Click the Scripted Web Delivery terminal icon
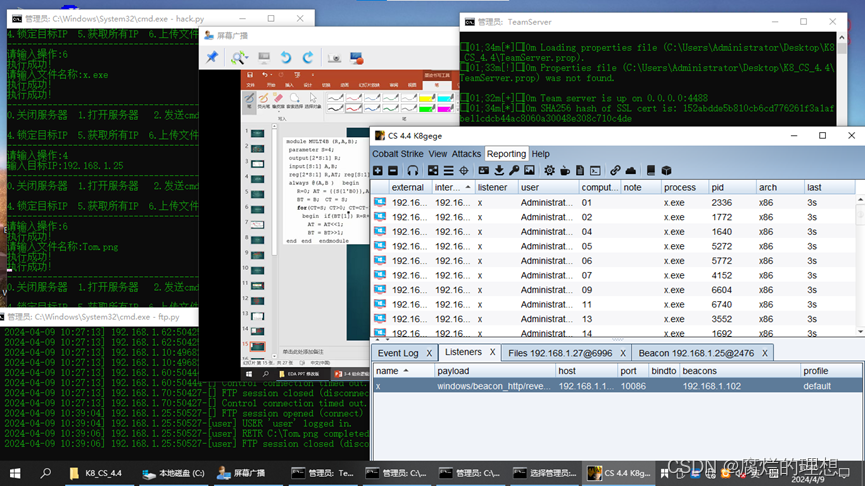 click(x=595, y=170)
